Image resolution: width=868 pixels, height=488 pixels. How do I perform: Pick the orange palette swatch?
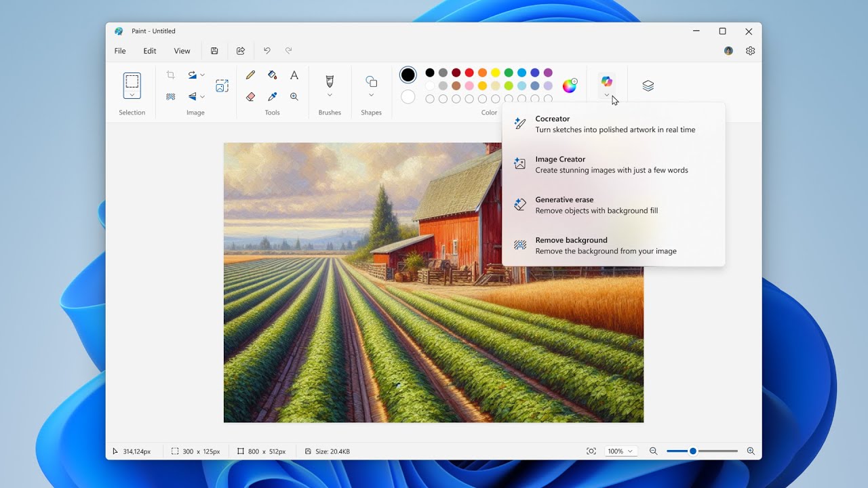482,73
